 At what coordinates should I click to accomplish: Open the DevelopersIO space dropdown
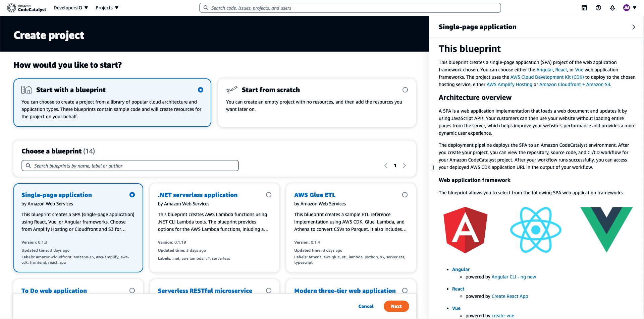(71, 8)
